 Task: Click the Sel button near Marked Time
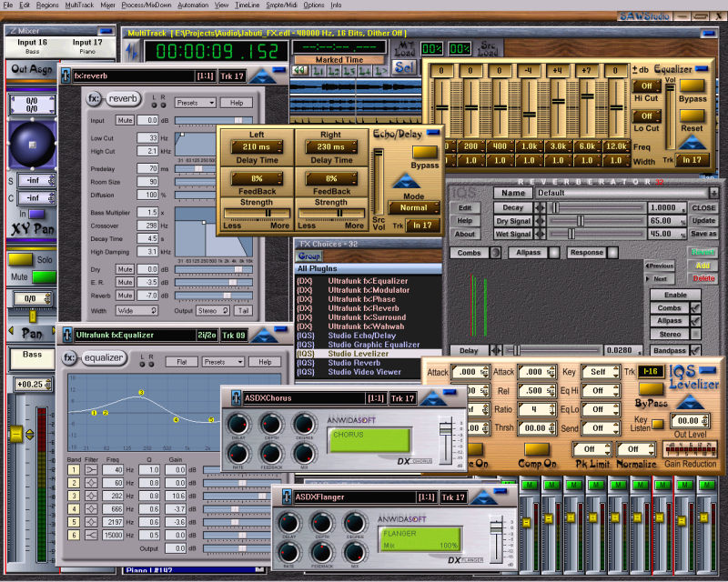click(x=403, y=68)
